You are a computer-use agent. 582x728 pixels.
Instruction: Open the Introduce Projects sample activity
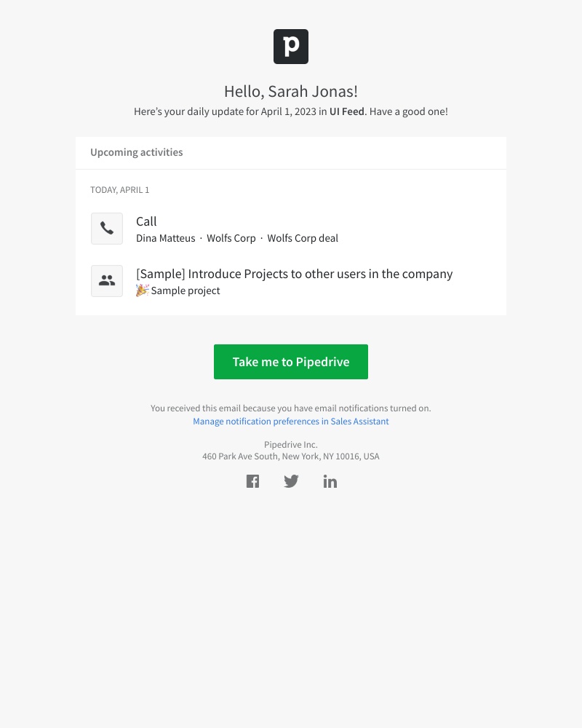(294, 274)
